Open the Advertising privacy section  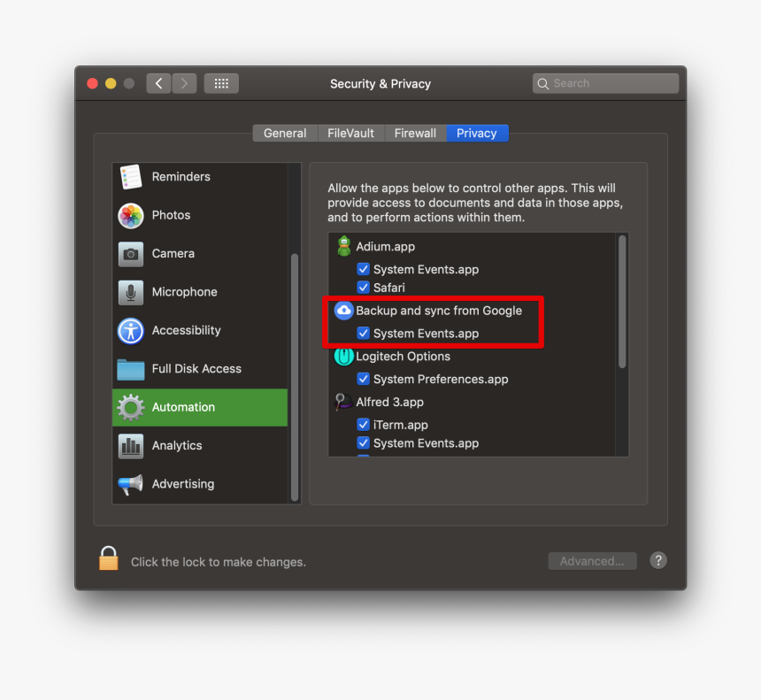click(129, 484)
